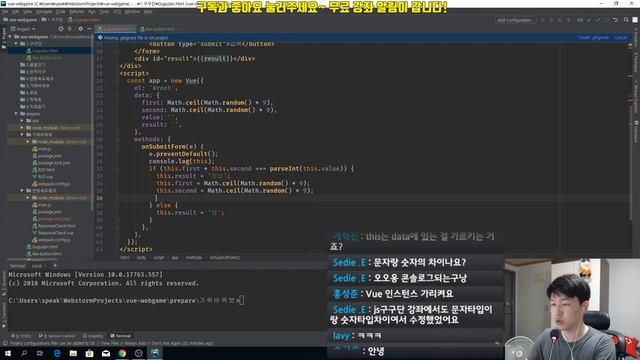Open the Code menu
This screenshot has width=640, height=360.
(60, 12)
